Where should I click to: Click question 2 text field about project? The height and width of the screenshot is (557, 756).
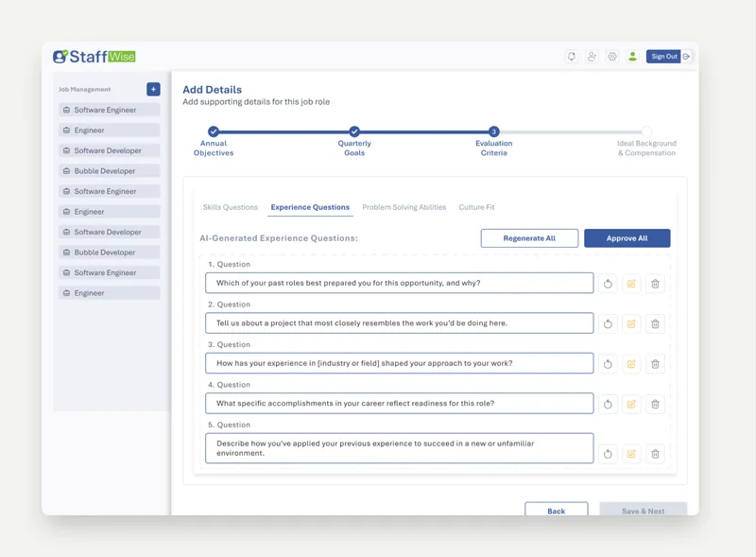click(x=399, y=322)
